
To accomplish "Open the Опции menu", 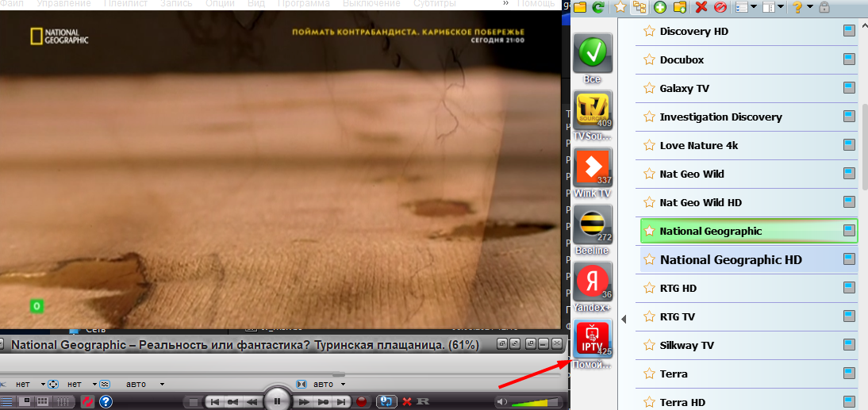I will point(221,3).
